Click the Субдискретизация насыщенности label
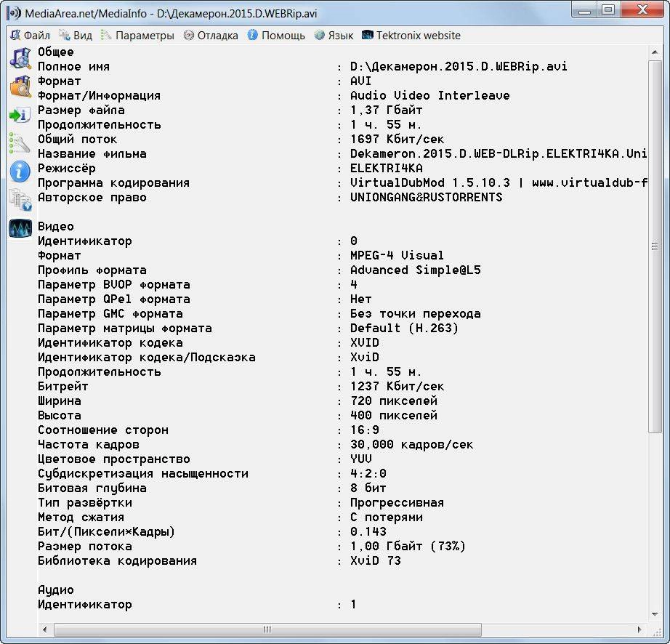The height and width of the screenshot is (644, 670). 143,473
